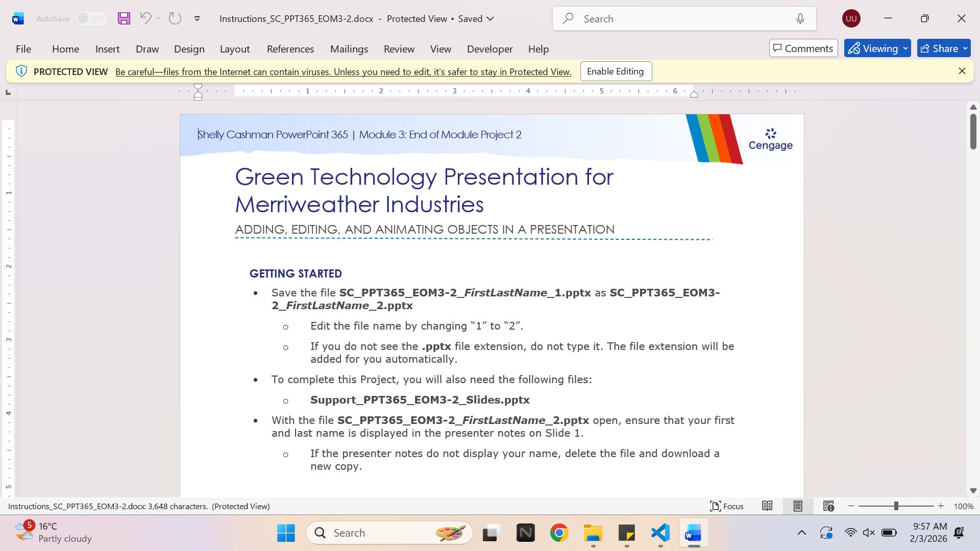Enable Focus mode in status bar

click(x=727, y=506)
